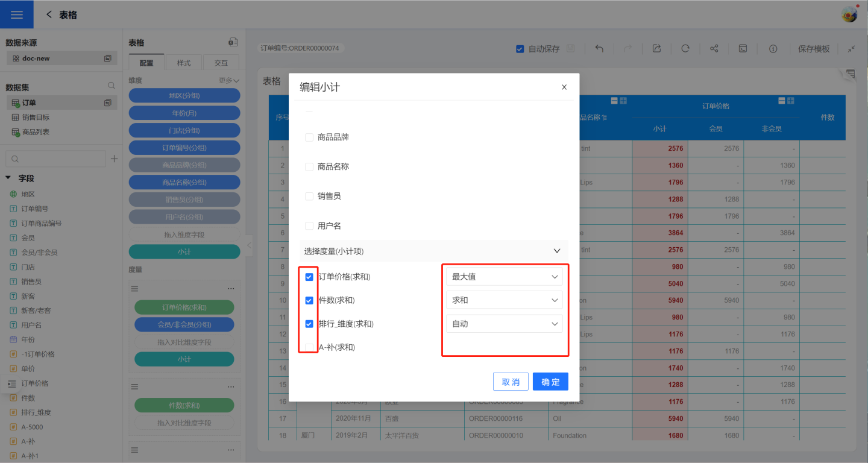Viewport: 868px width, 463px height.
Task: Collapse the 选择度量(小计项) section
Action: (x=556, y=251)
